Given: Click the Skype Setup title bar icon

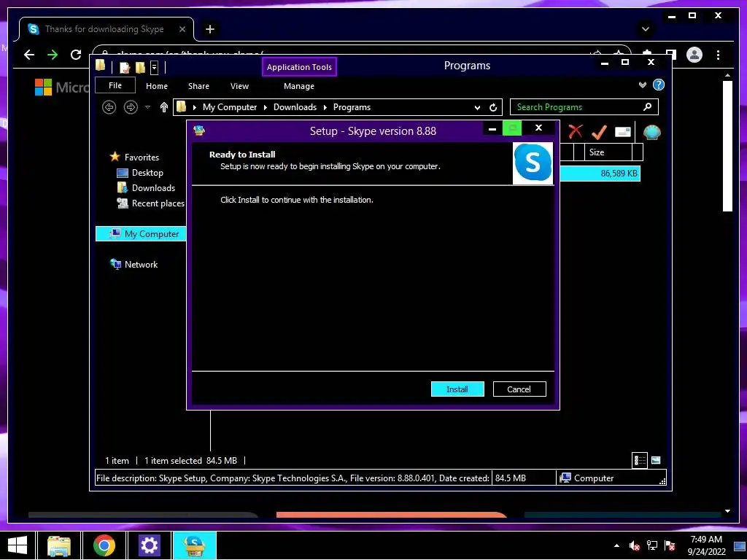Looking at the screenshot, I should tap(199, 130).
